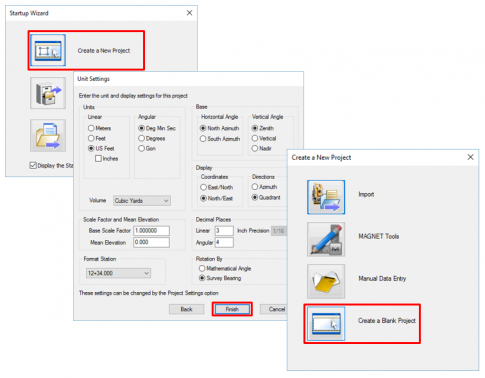Expand the Volume Cubic Yards dropdown
This screenshot has width=485, height=378.
[x=142, y=201]
